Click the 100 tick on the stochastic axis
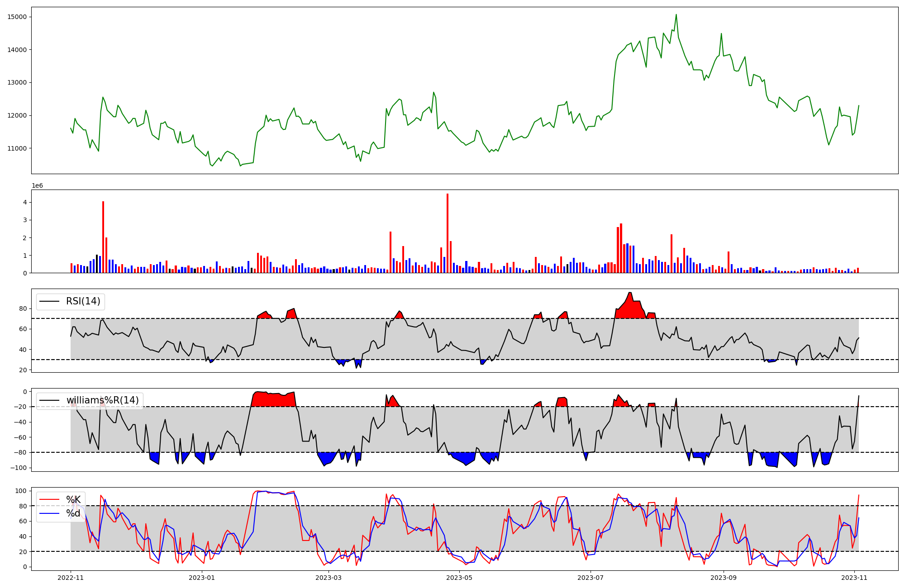The height and width of the screenshot is (588, 905). click(21, 491)
